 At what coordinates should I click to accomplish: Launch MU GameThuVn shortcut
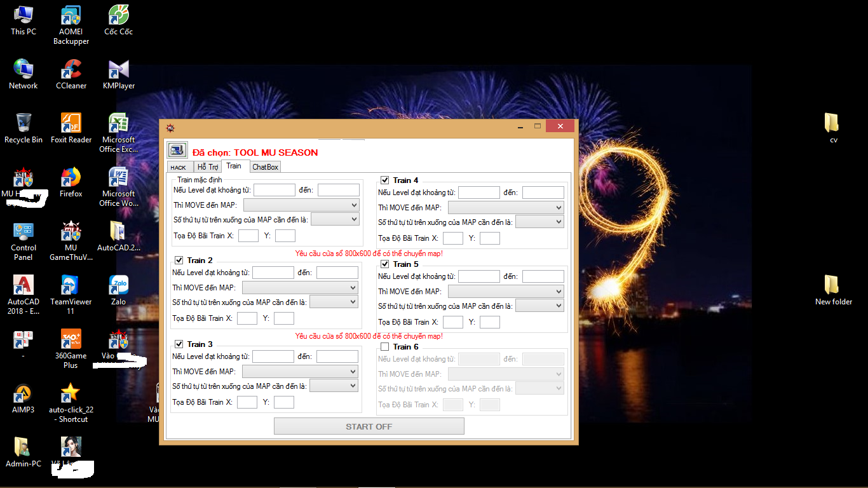71,241
